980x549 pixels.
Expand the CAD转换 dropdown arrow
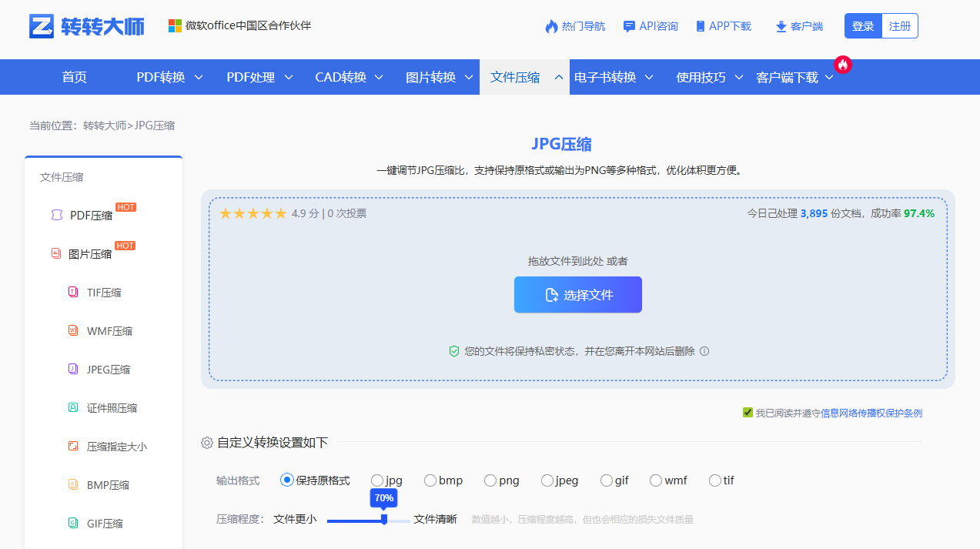[x=380, y=77]
